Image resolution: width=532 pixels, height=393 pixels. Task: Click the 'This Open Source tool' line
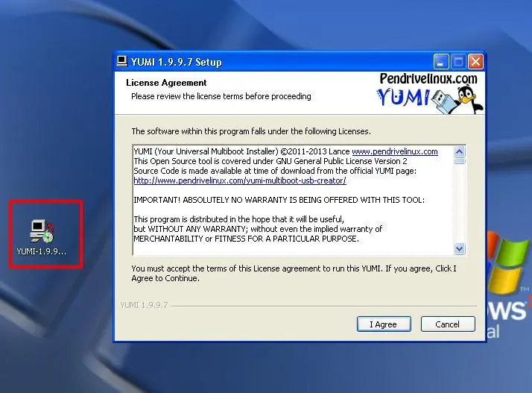(x=270, y=161)
